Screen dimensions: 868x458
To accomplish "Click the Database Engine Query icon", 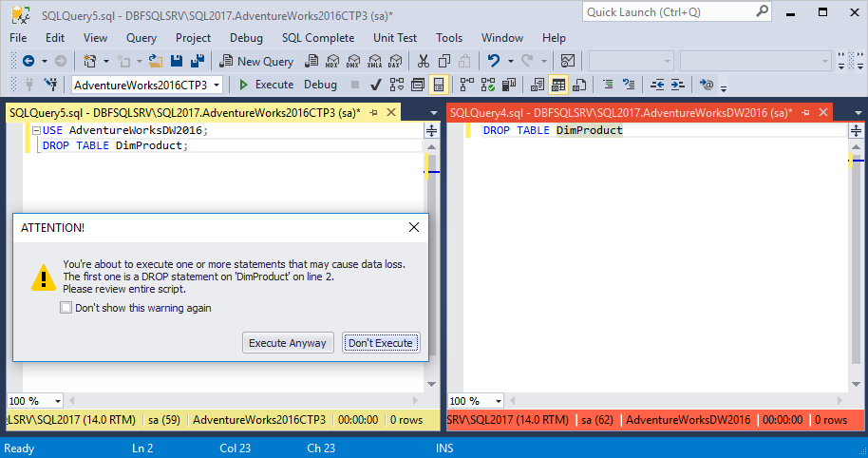I will (x=311, y=61).
